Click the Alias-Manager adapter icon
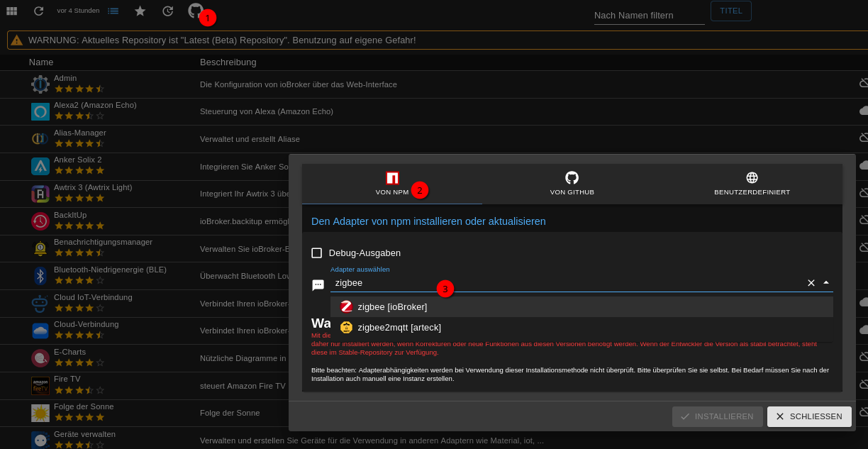 (40, 139)
